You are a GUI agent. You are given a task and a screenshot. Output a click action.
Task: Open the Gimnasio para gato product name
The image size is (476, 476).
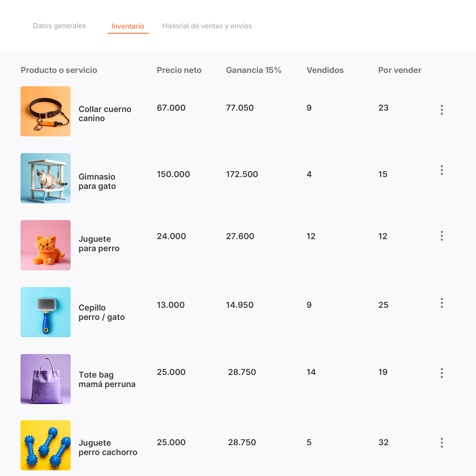(x=97, y=181)
